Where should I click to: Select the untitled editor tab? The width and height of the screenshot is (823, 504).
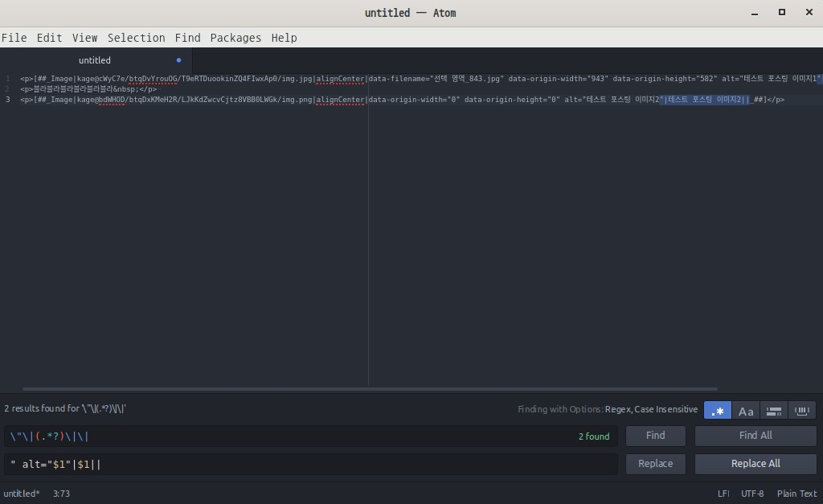pos(95,60)
